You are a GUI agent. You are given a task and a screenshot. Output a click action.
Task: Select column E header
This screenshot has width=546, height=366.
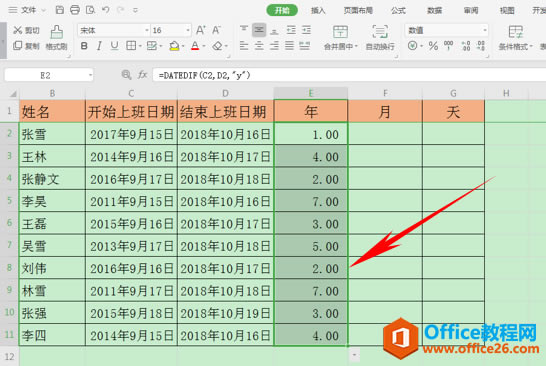[x=311, y=93]
